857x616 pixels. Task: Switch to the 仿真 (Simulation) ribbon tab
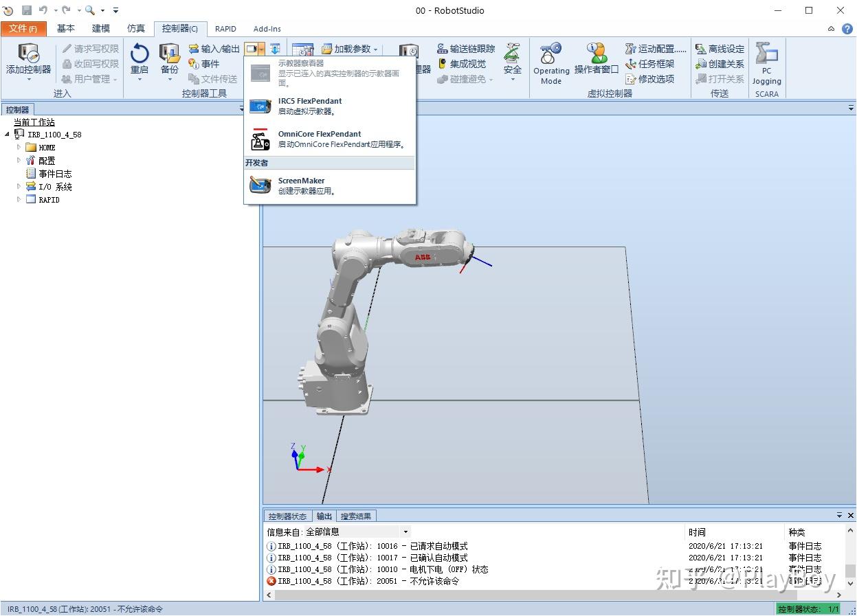pos(136,28)
